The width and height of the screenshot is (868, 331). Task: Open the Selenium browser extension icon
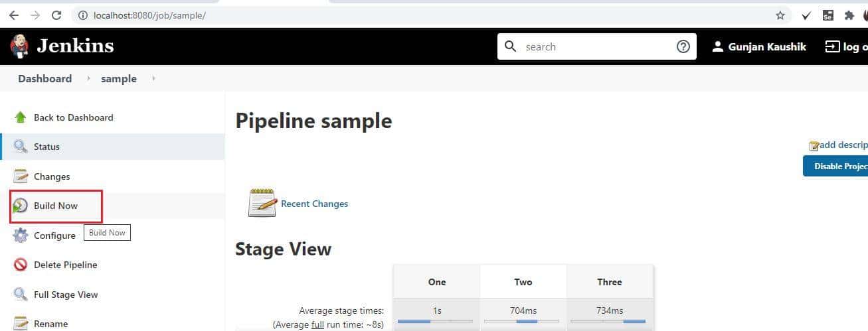tap(828, 15)
